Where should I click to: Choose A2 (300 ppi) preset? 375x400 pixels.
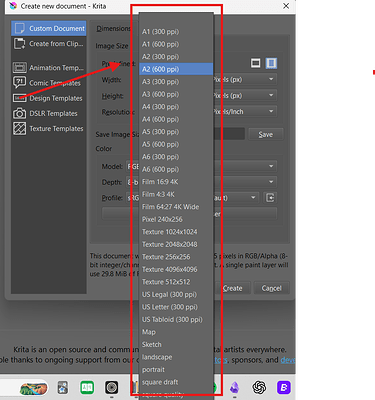[176, 57]
